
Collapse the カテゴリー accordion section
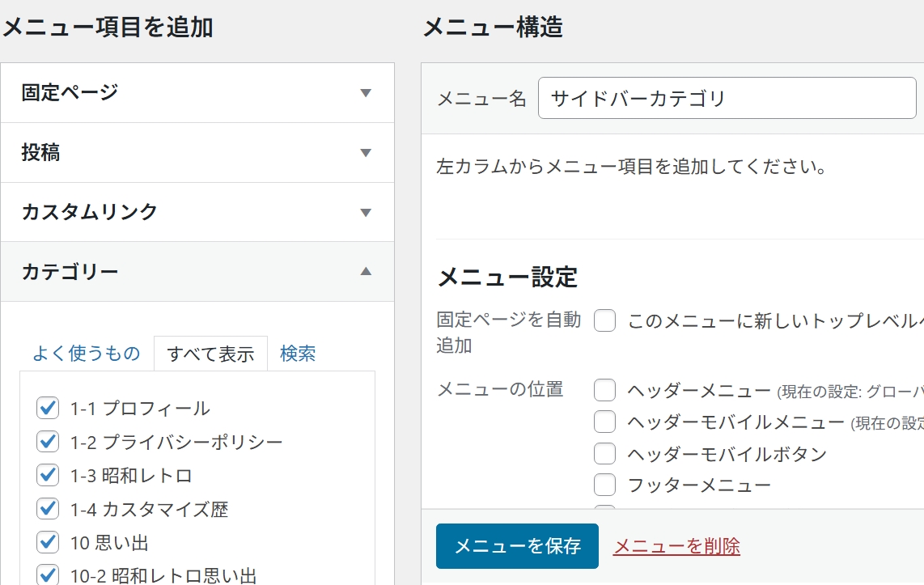pyautogui.click(x=197, y=272)
